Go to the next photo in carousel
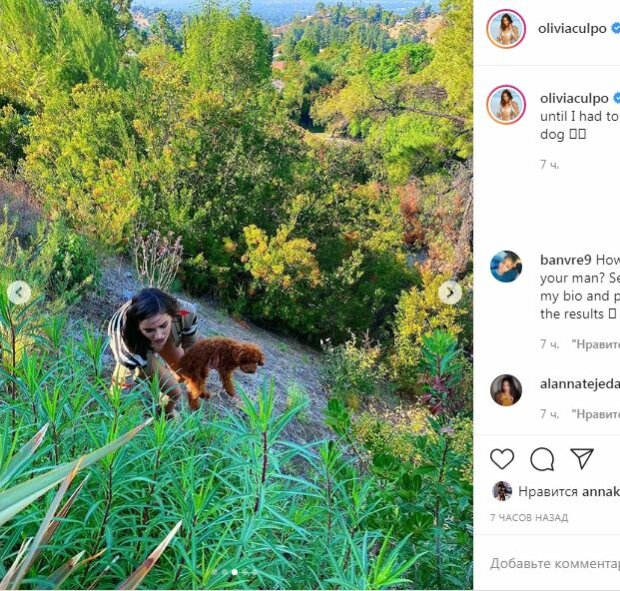The width and height of the screenshot is (620, 591). click(450, 293)
